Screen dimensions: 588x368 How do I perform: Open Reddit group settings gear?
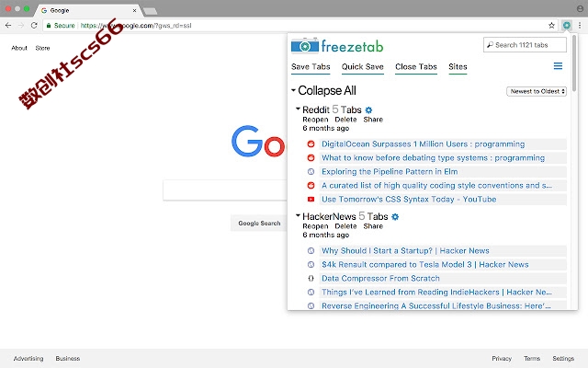pos(368,110)
